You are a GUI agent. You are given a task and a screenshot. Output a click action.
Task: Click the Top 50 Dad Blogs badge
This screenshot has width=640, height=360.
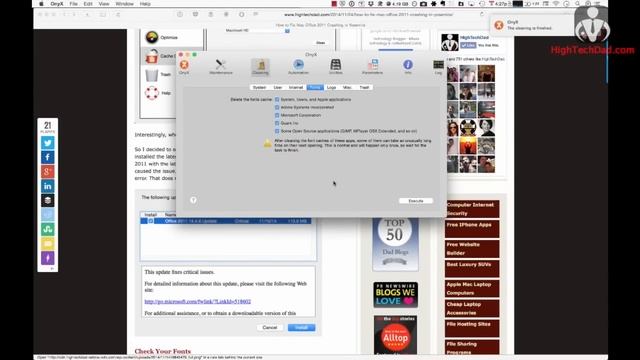tap(395, 244)
